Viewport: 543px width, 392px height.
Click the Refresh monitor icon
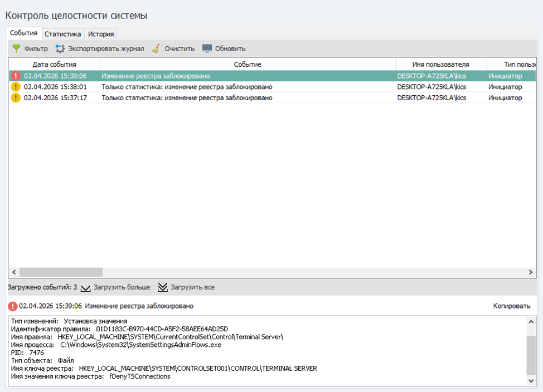pyautogui.click(x=207, y=49)
